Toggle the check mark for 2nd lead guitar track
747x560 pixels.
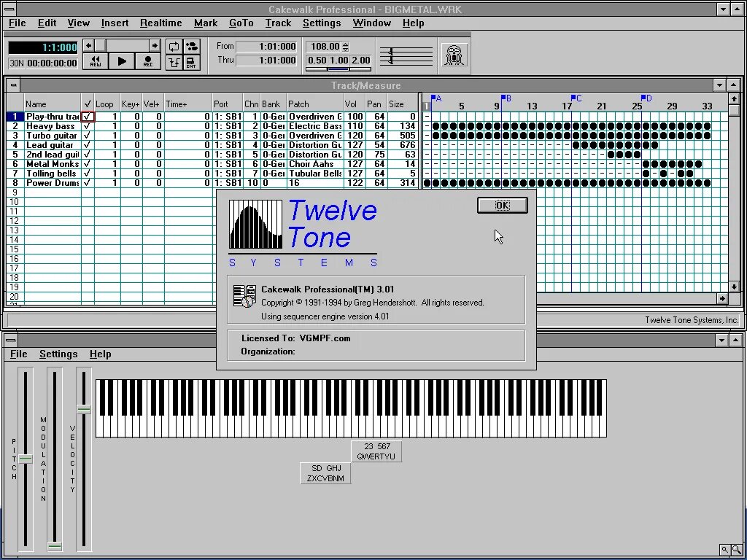(x=88, y=155)
